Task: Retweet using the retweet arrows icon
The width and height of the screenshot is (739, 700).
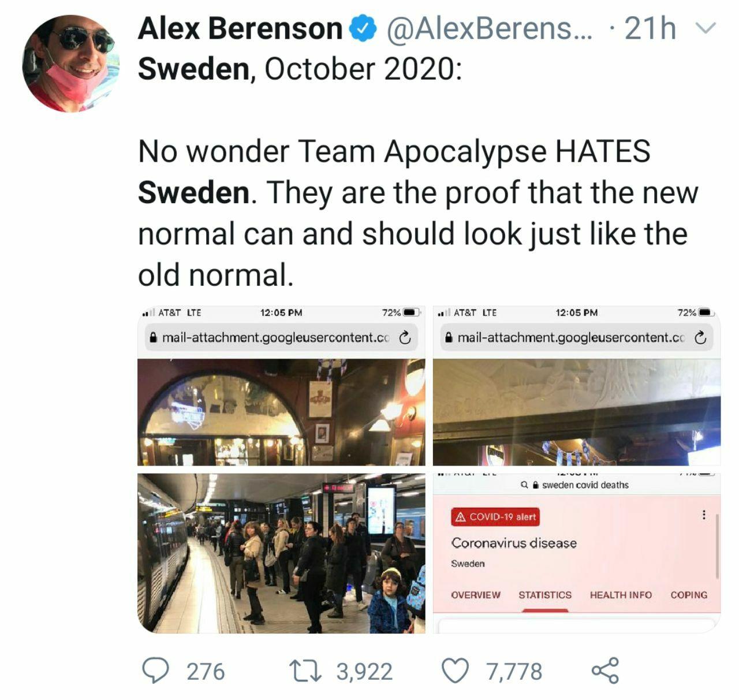Action: pyautogui.click(x=305, y=671)
